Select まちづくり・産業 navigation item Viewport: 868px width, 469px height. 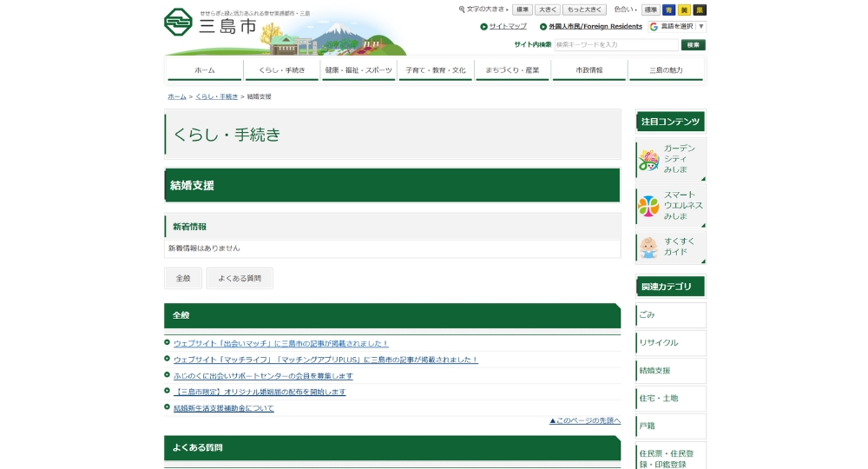pyautogui.click(x=512, y=70)
